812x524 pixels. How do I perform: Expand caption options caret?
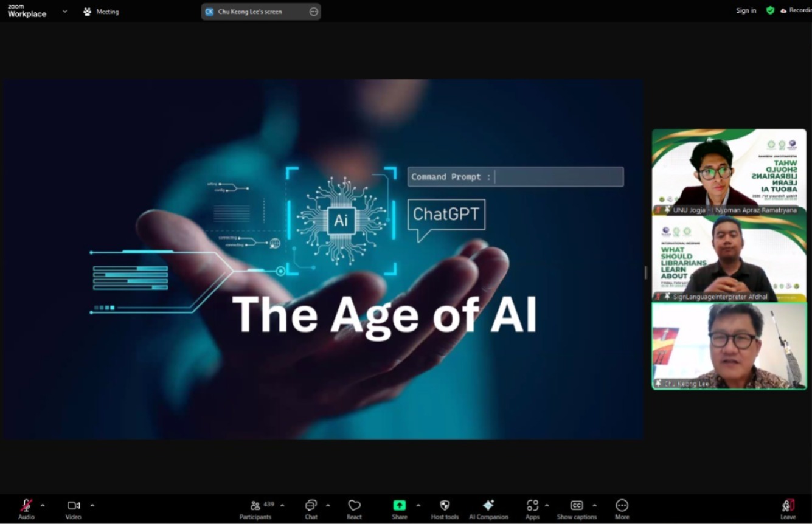coord(594,505)
